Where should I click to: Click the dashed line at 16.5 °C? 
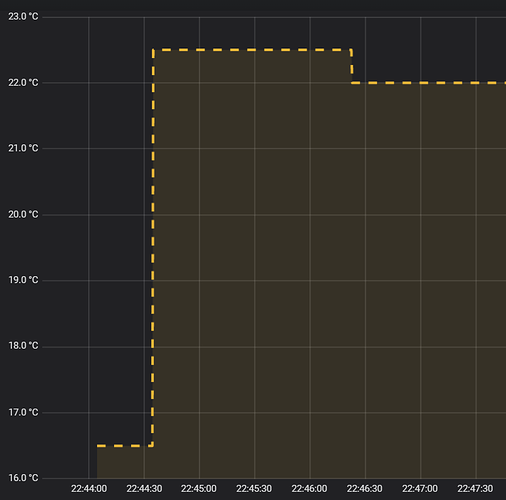pos(125,445)
